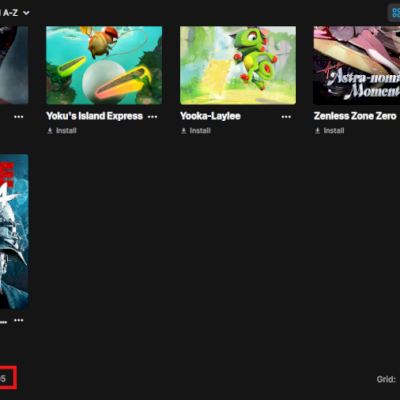Open the samurai game cover thumbnail

click(x=14, y=231)
